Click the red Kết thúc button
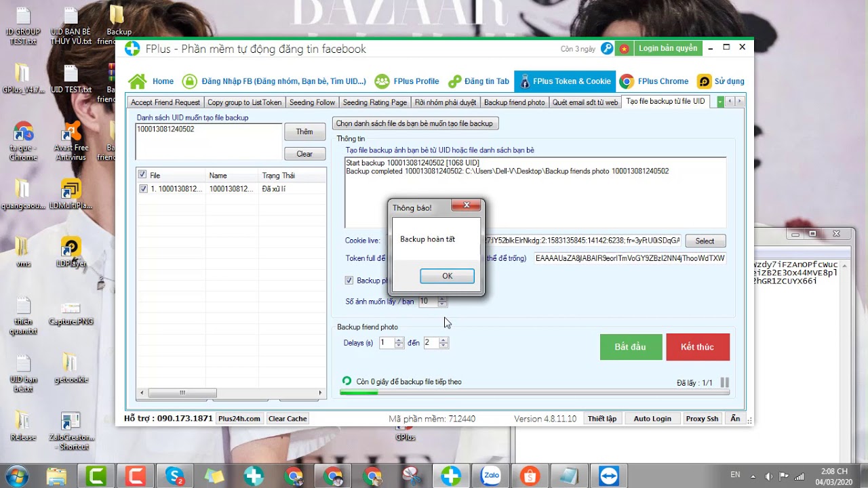868x488 pixels. (698, 347)
